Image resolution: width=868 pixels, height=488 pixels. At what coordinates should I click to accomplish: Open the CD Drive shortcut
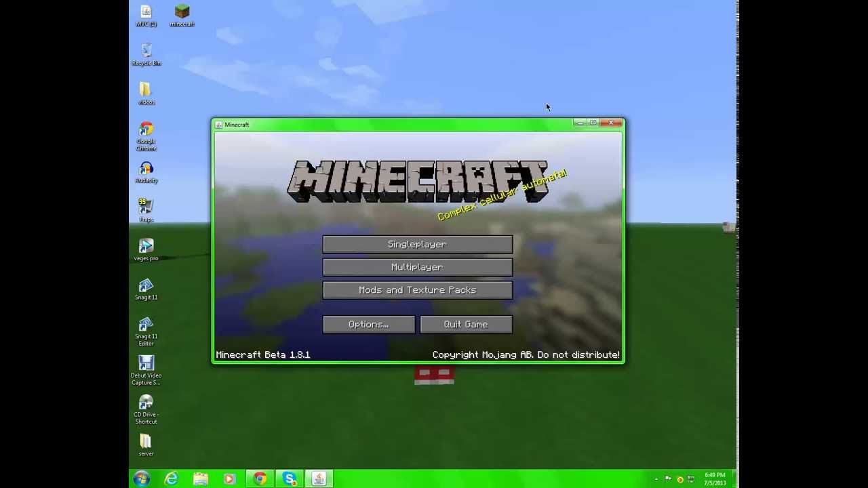pyautogui.click(x=146, y=410)
